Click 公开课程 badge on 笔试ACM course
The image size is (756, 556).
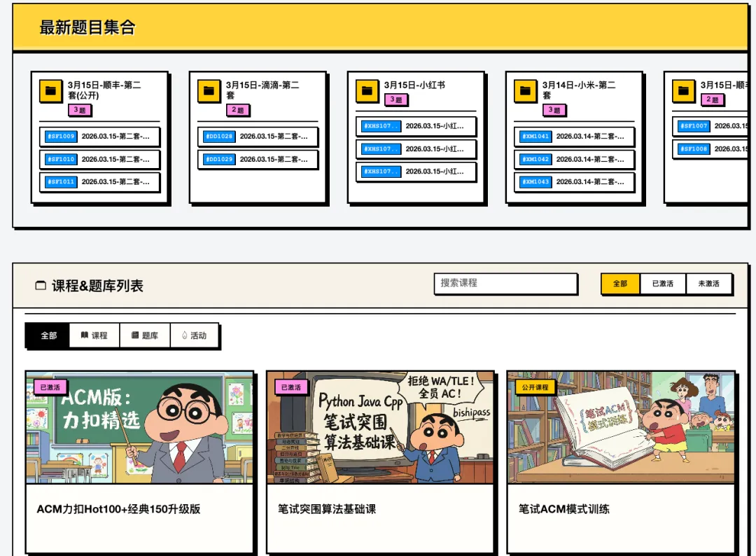click(x=535, y=387)
